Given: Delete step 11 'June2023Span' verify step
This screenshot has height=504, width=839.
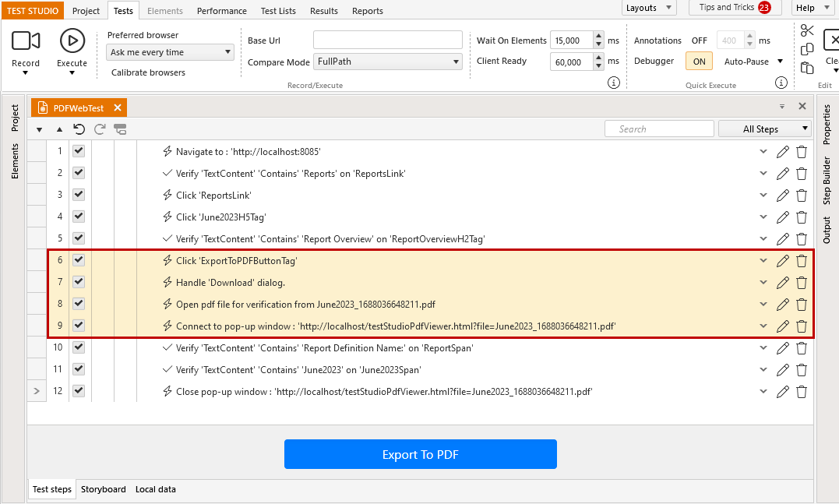Looking at the screenshot, I should (x=801, y=370).
